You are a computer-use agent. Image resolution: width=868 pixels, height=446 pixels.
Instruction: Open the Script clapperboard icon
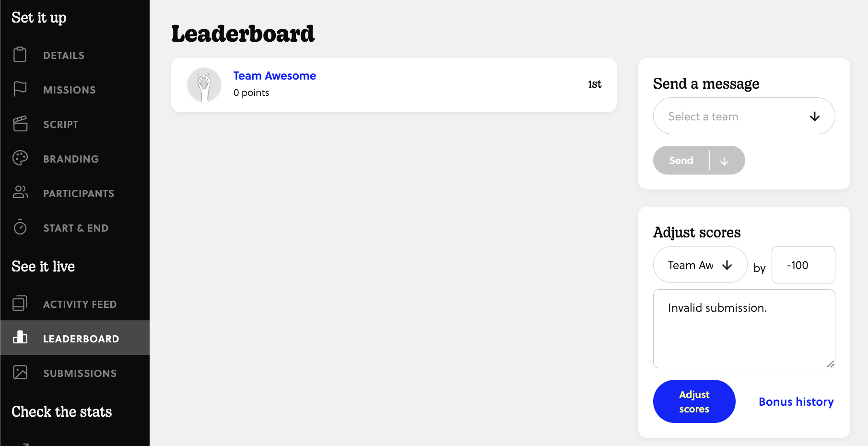(20, 124)
